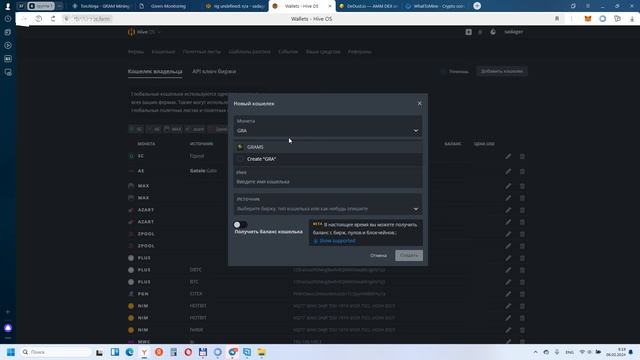Open the Полетные листы navigation item
Image resolution: width=640 pixels, height=360 pixels.
click(x=202, y=52)
